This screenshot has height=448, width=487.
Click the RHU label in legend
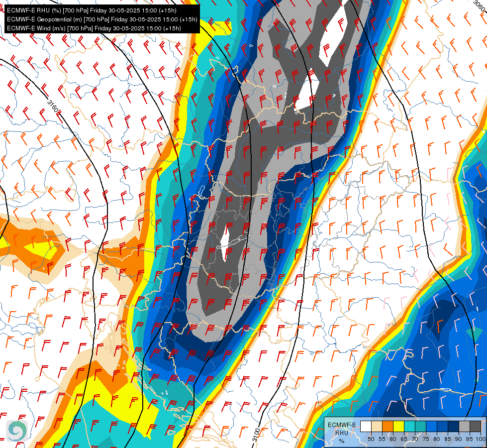pyautogui.click(x=342, y=433)
